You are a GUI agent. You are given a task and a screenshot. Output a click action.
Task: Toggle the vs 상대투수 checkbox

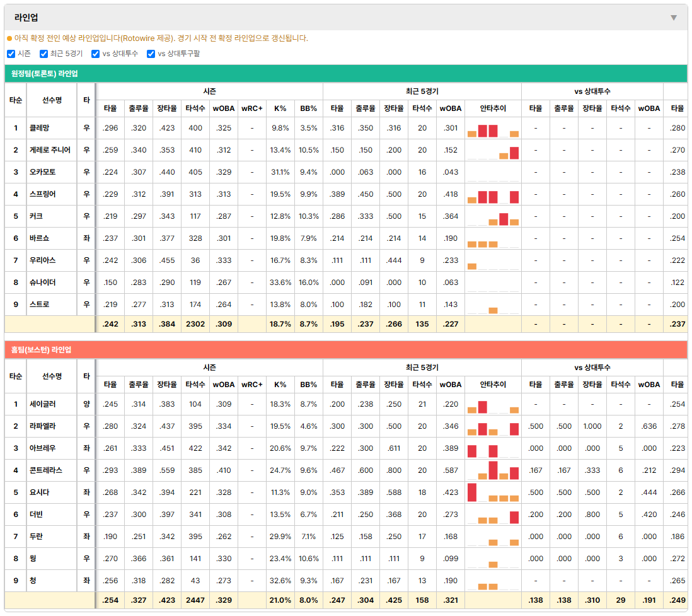coord(95,54)
